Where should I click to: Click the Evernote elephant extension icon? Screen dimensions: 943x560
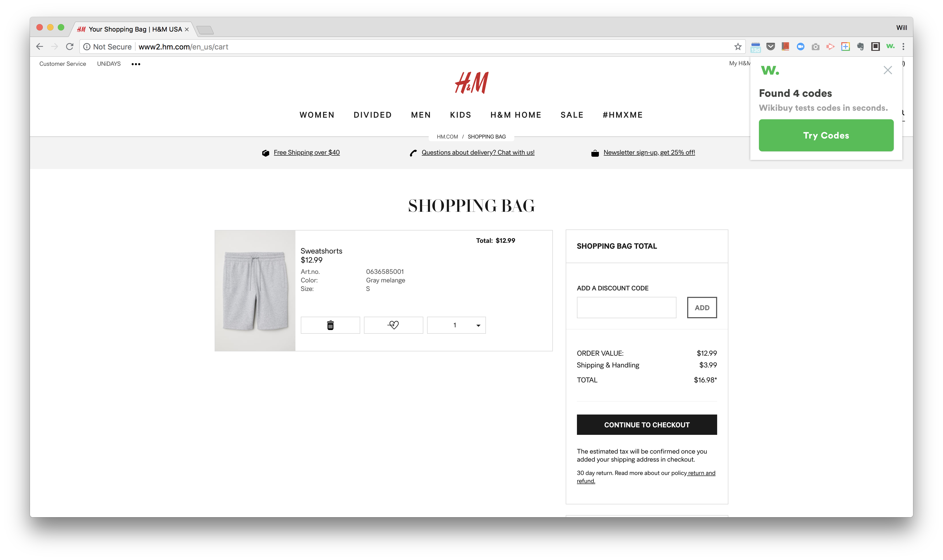coord(860,47)
